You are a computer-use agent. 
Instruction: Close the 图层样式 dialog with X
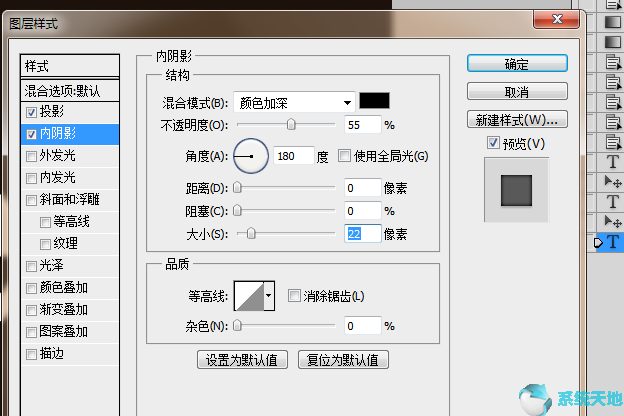[556, 19]
